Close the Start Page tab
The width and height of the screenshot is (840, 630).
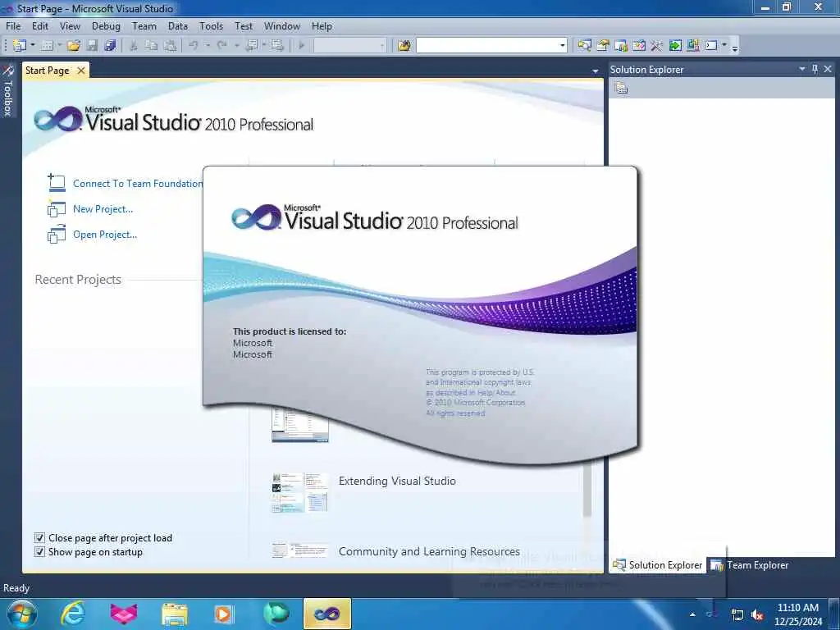click(81, 71)
